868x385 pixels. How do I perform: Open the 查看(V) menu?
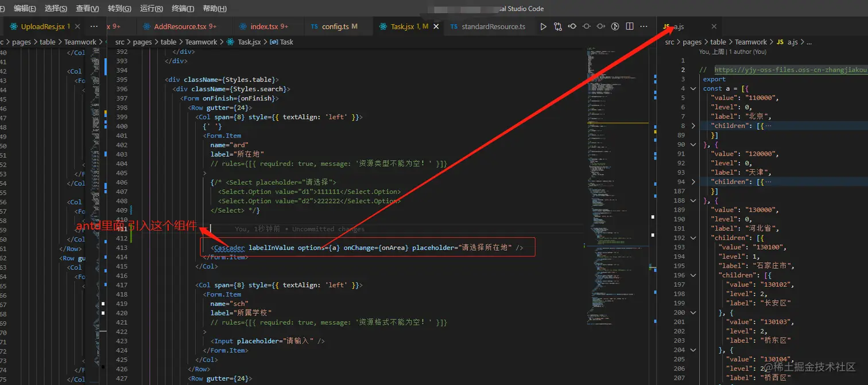click(x=87, y=9)
